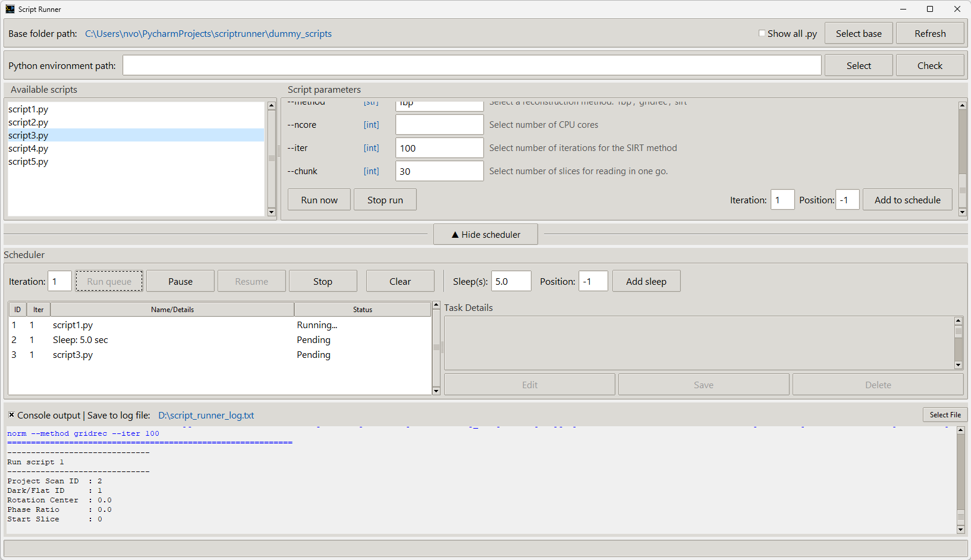Click the --ncore parameter input field
This screenshot has width=971, height=560.
(439, 125)
